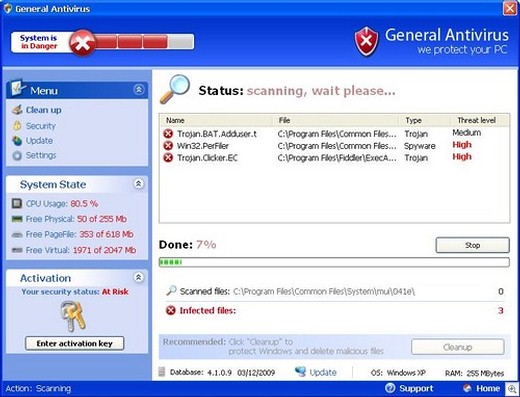520x397 pixels.
Task: Click the Free PageFile disk icon
Action: point(17,235)
